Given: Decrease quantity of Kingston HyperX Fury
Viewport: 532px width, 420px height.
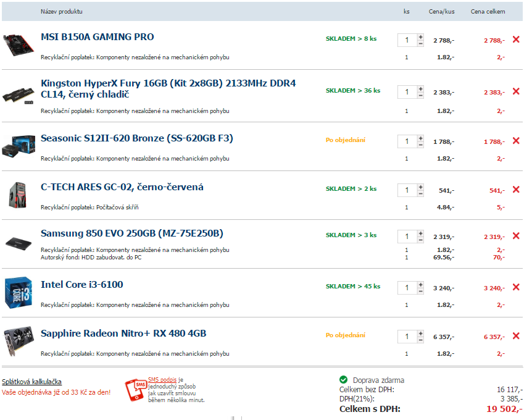Looking at the screenshot, I should 421,95.
